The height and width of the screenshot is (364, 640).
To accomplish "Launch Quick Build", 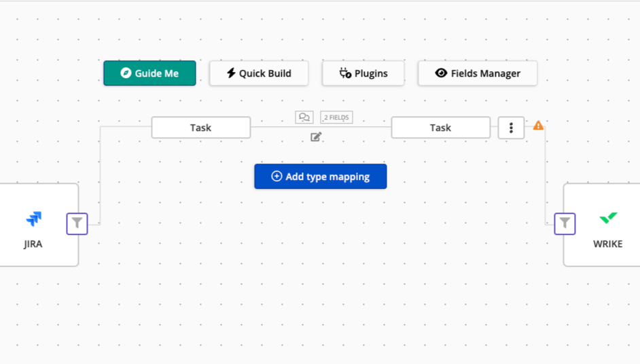I will 259,73.
